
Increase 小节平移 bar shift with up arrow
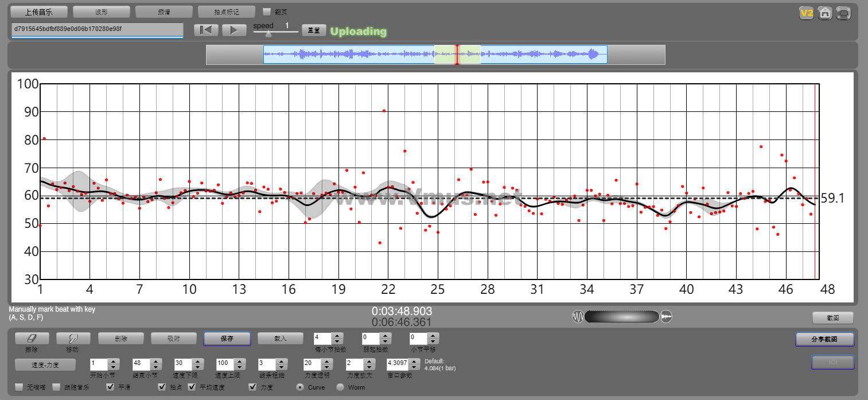pos(433,336)
